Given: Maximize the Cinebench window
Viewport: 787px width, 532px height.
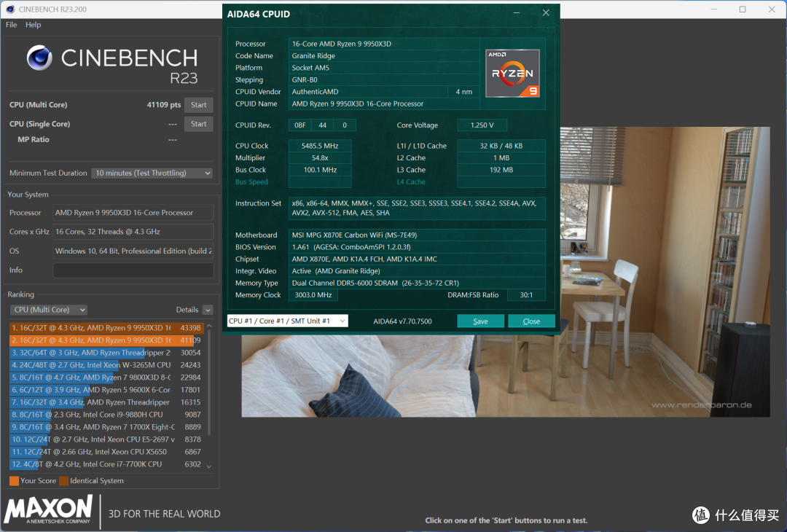Looking at the screenshot, I should 743,9.
